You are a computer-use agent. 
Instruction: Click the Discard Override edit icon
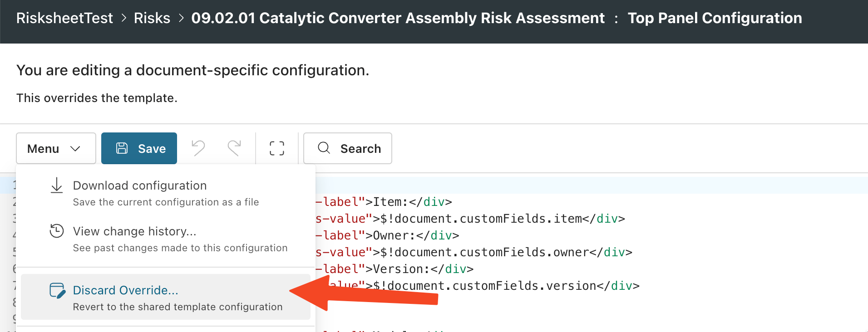(x=57, y=291)
